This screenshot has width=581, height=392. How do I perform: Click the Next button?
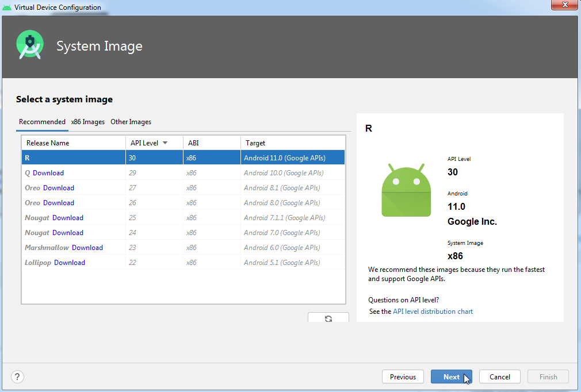pos(452,377)
